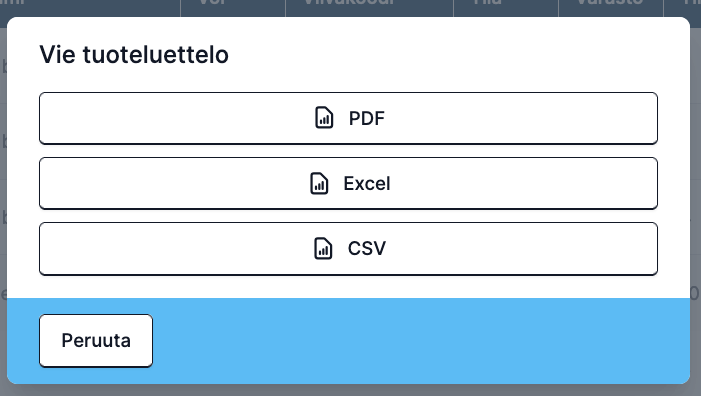Cancel the export with Peruuta
The image size is (701, 396).
click(96, 341)
